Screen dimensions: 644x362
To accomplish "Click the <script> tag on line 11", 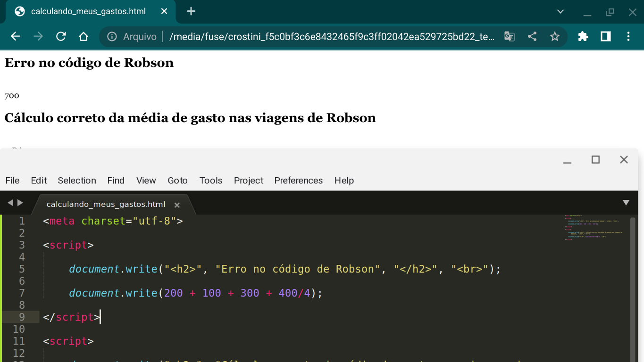I will pyautogui.click(x=68, y=341).
